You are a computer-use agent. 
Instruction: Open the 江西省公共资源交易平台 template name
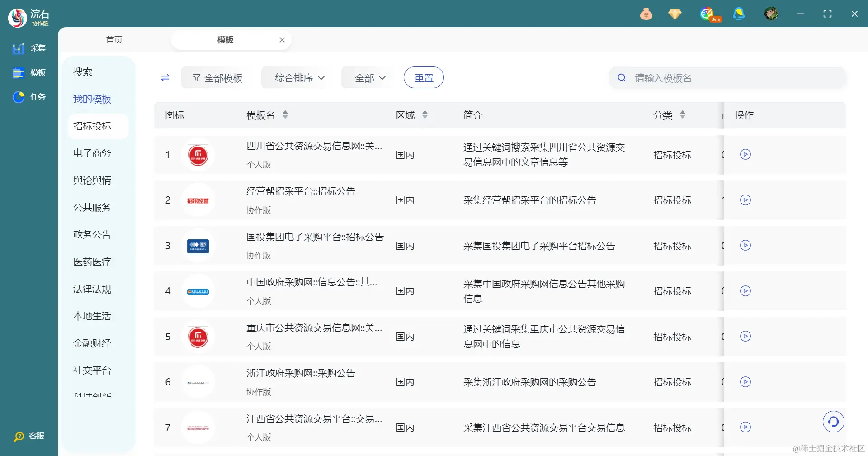click(314, 419)
